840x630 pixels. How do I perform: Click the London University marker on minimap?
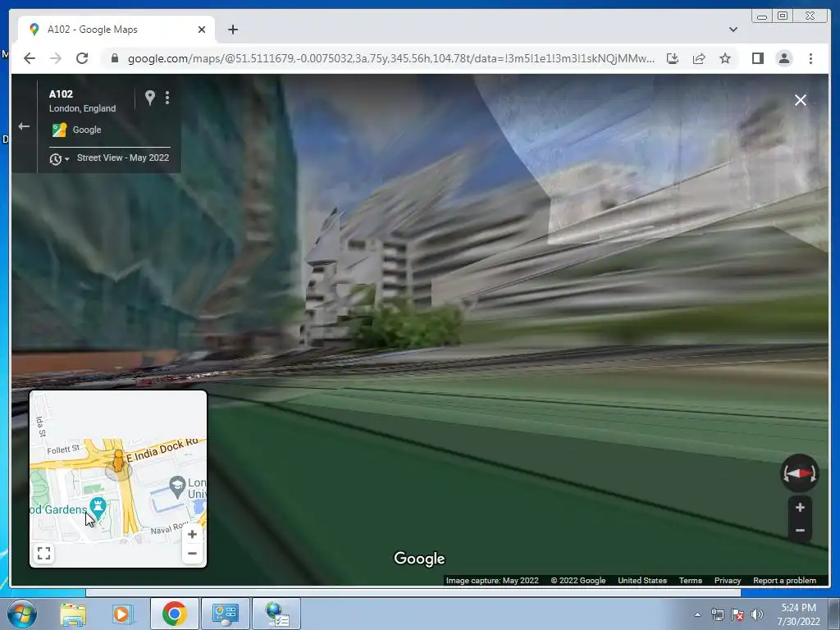pos(177,486)
